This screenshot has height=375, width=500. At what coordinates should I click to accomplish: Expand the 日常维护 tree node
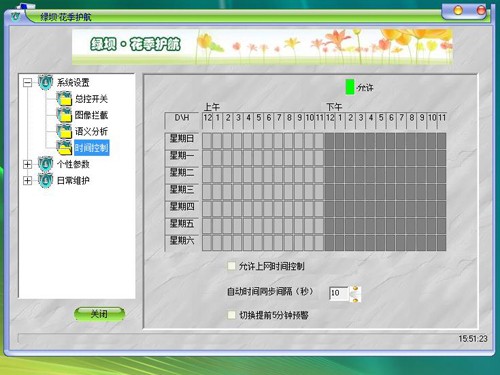click(x=28, y=180)
